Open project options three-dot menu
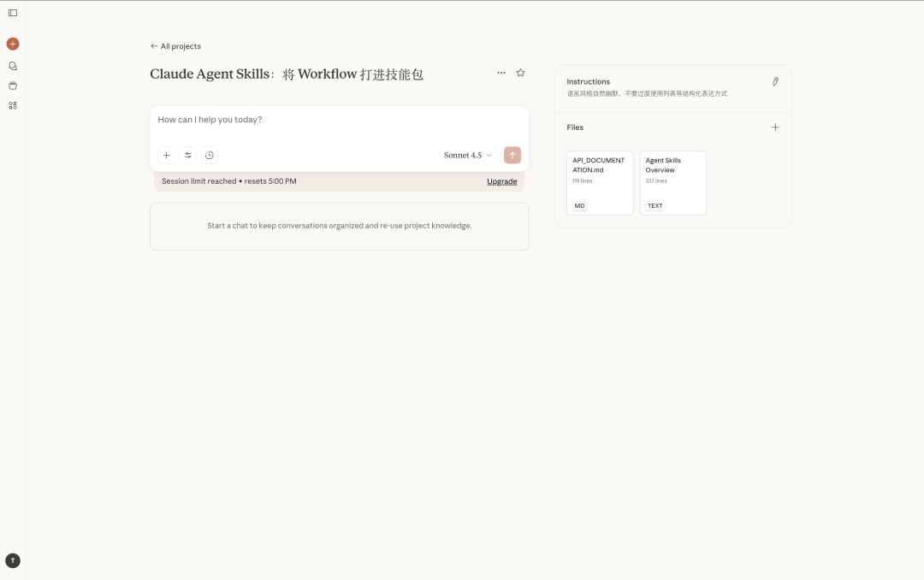This screenshot has width=924, height=580. pyautogui.click(x=500, y=73)
